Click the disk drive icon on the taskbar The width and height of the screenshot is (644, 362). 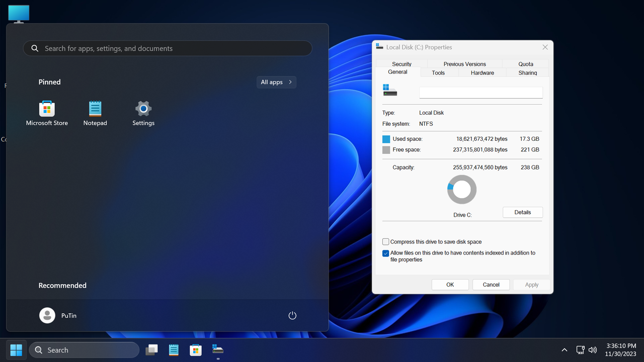(x=217, y=349)
